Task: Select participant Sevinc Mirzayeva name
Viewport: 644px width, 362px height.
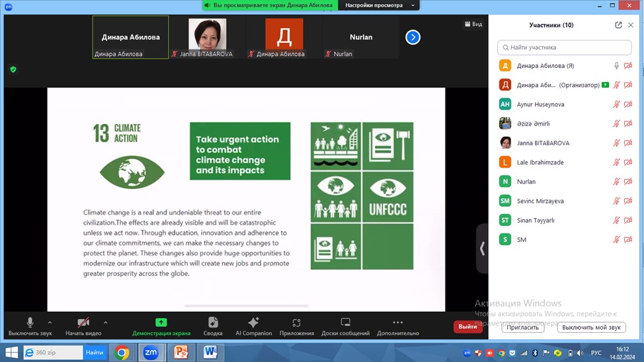Action: [540, 201]
